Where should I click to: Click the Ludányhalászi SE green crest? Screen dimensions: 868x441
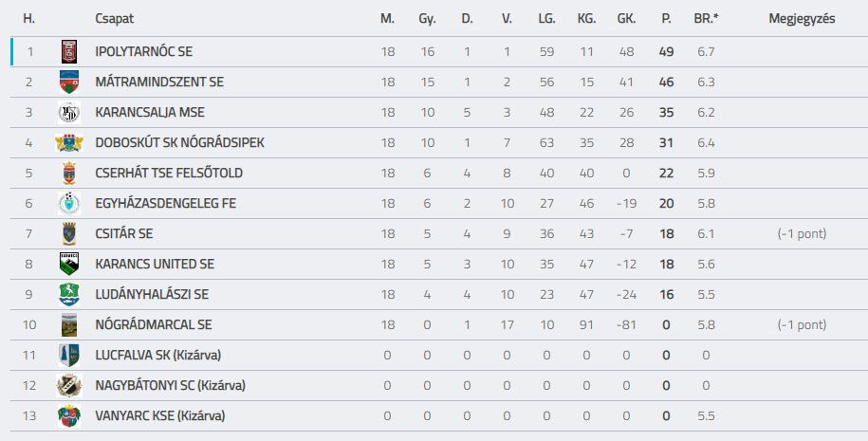click(x=69, y=294)
